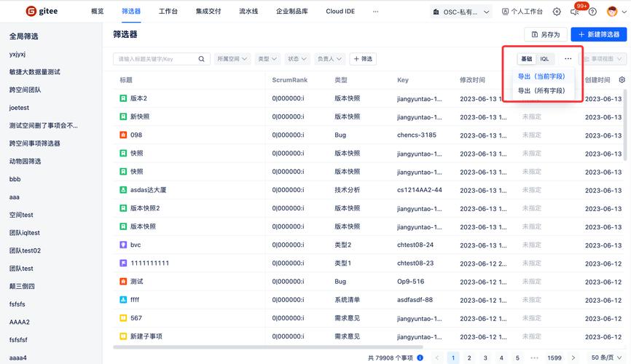The height and width of the screenshot is (364, 631).
Task: Switch to IQL filter mode
Action: pos(544,59)
